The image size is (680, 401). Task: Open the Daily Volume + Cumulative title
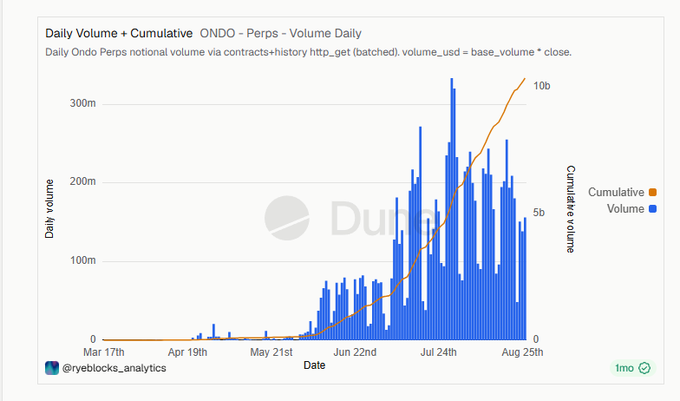pyautogui.click(x=119, y=33)
